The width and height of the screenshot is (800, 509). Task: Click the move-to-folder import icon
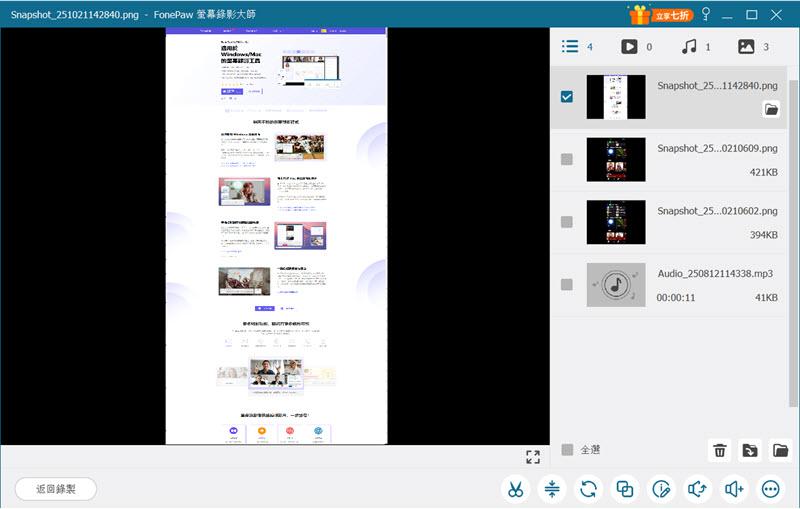tap(749, 451)
